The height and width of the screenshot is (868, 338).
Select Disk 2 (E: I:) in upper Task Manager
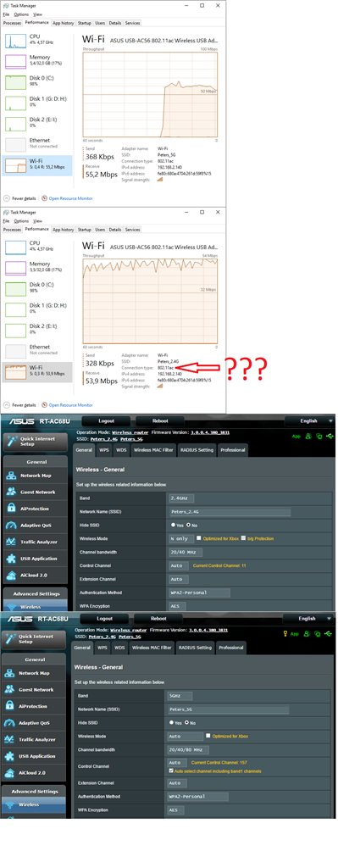click(37, 123)
